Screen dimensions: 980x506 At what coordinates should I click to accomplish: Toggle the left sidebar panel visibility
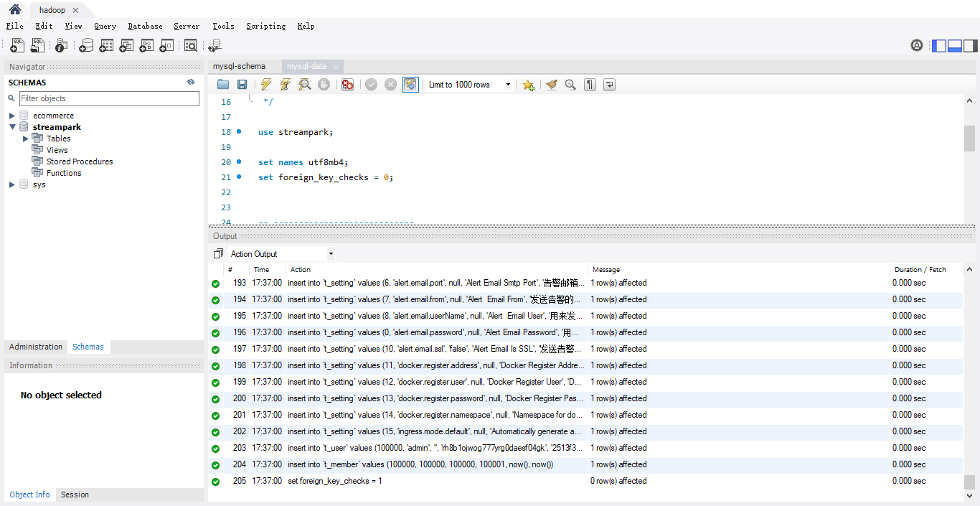tap(939, 46)
